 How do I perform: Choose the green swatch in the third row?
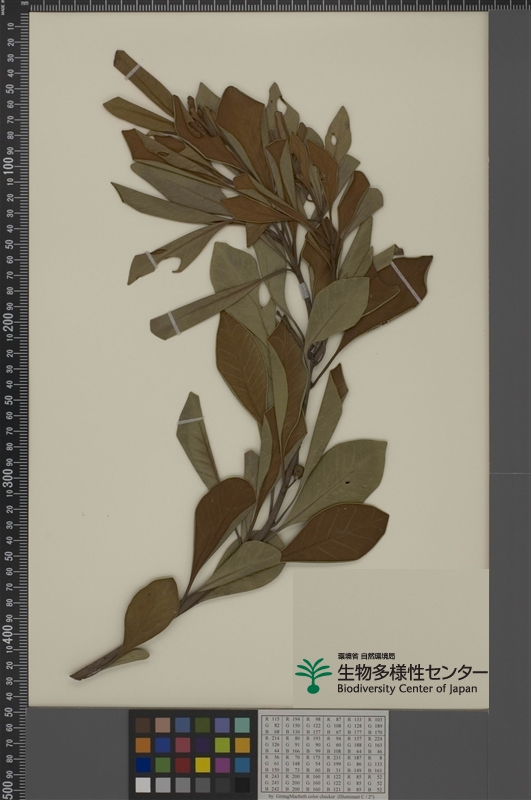163,764
